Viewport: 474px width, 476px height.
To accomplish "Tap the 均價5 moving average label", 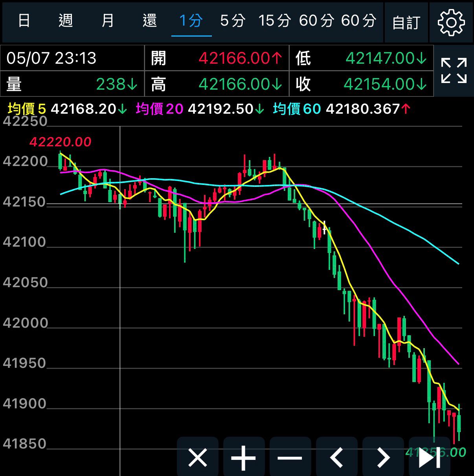I will coord(27,109).
